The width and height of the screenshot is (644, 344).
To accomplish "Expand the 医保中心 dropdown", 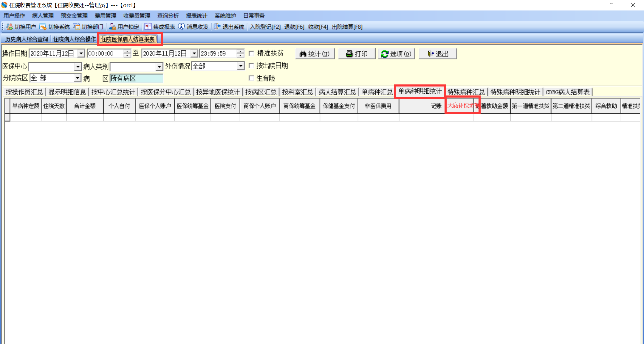I will [78, 67].
